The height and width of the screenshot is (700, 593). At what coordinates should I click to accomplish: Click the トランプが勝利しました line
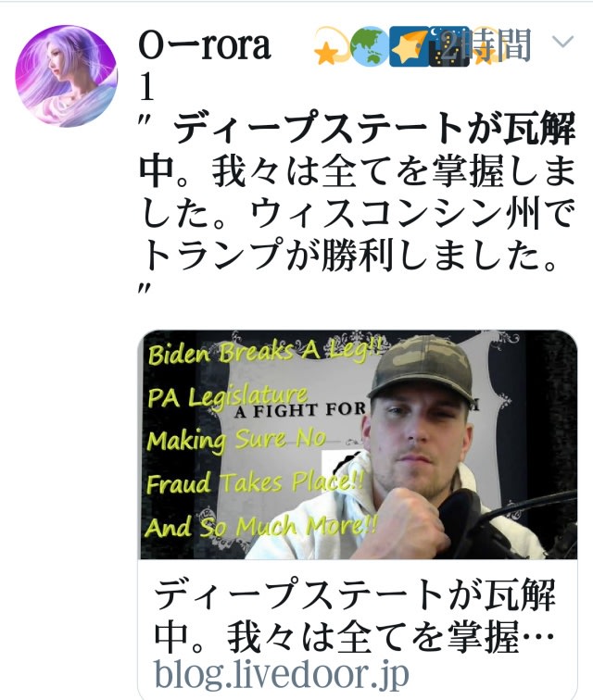tap(349, 256)
